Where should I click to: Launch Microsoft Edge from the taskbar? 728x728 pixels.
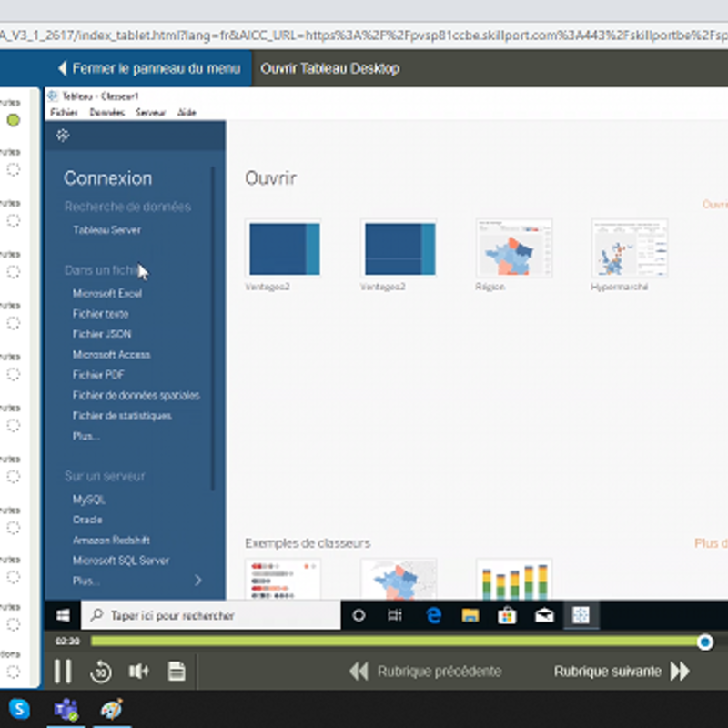433,616
